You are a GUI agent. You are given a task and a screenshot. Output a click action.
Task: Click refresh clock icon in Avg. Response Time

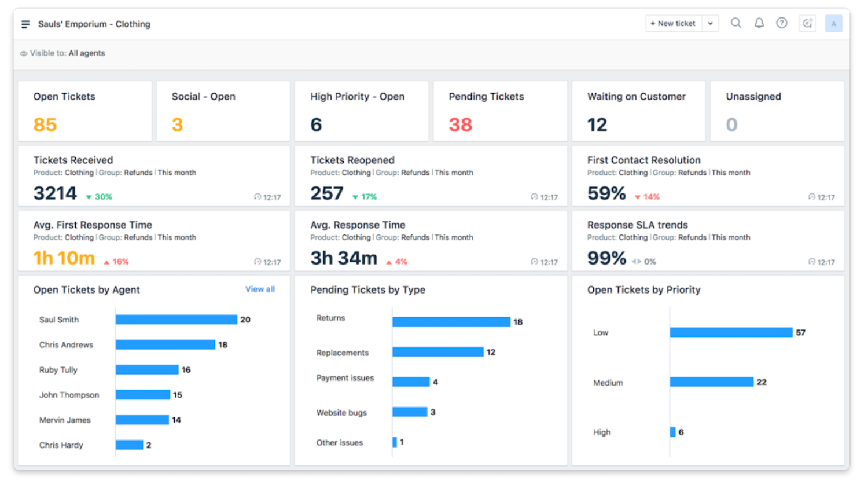535,262
